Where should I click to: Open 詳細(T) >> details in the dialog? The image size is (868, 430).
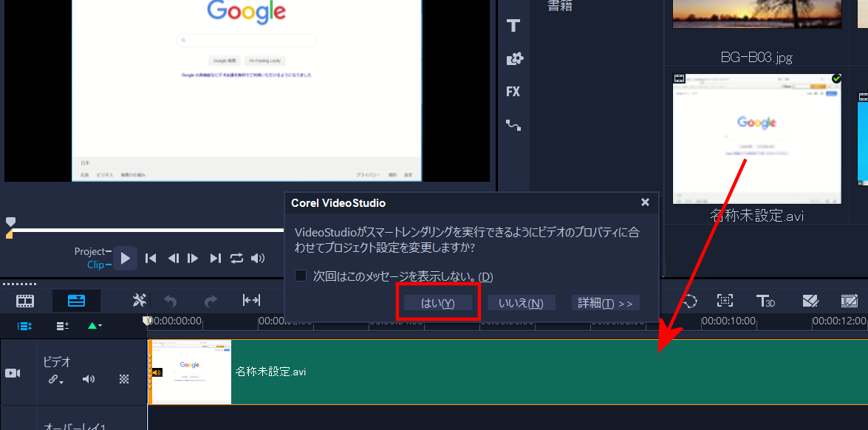(x=605, y=303)
